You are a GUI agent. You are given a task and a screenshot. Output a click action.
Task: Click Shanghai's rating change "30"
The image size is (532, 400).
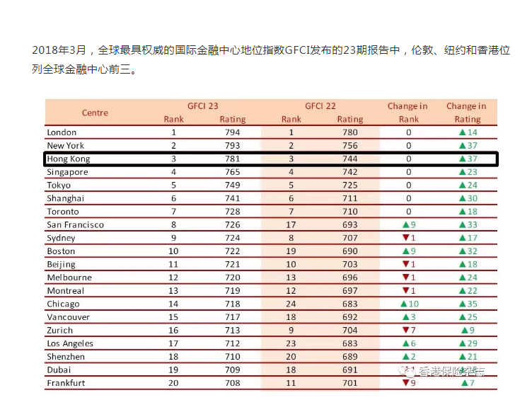[x=468, y=198]
